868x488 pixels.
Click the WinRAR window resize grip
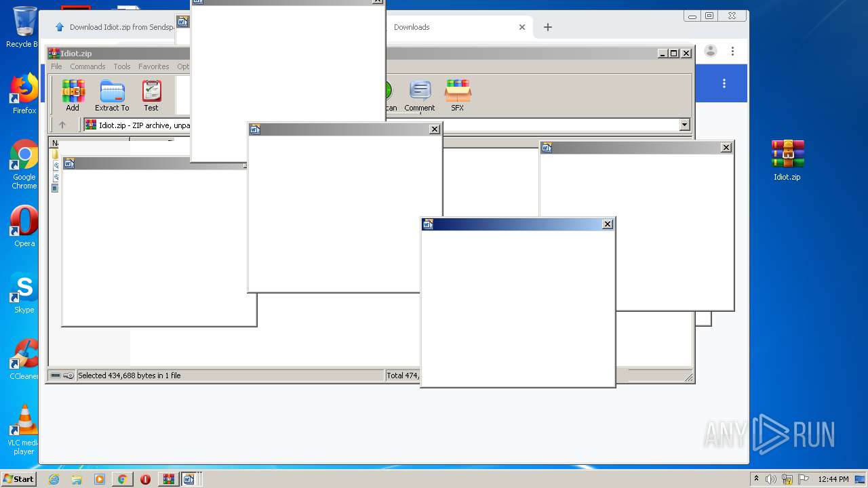pos(689,377)
